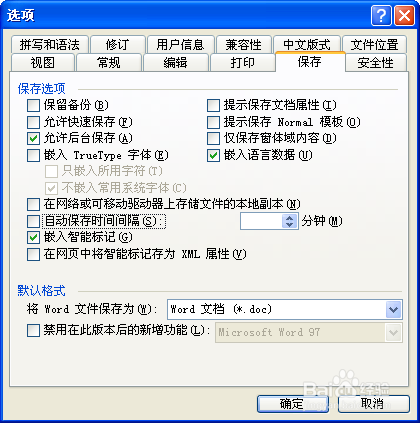Uncheck 嵌入语言数据 checkbox
Viewport: 420px width, 423px height.
[213, 155]
